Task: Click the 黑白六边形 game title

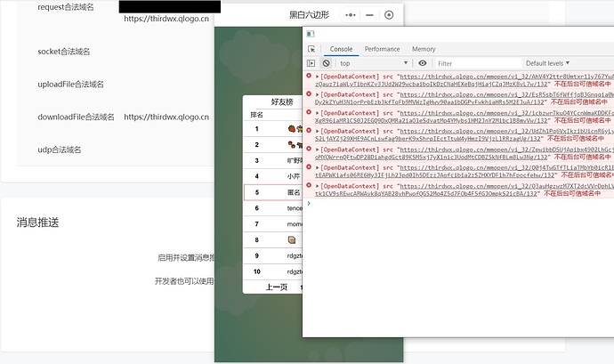Action: (x=309, y=15)
